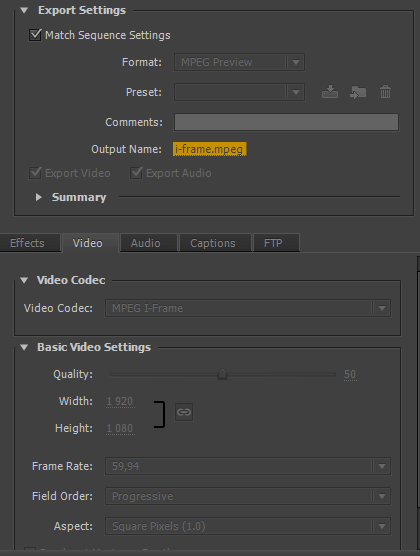420x556 pixels.
Task: Click the Width value 1 920
Action: 120,401
